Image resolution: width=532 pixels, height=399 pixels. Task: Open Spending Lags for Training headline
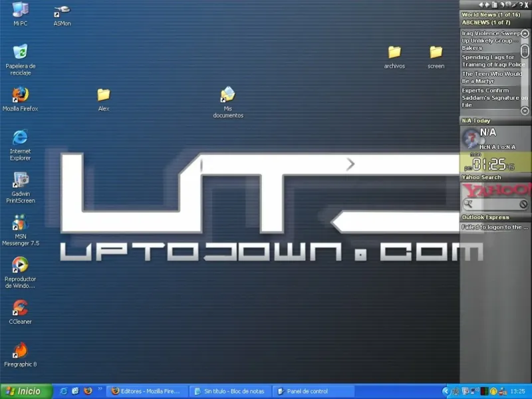[x=493, y=61]
